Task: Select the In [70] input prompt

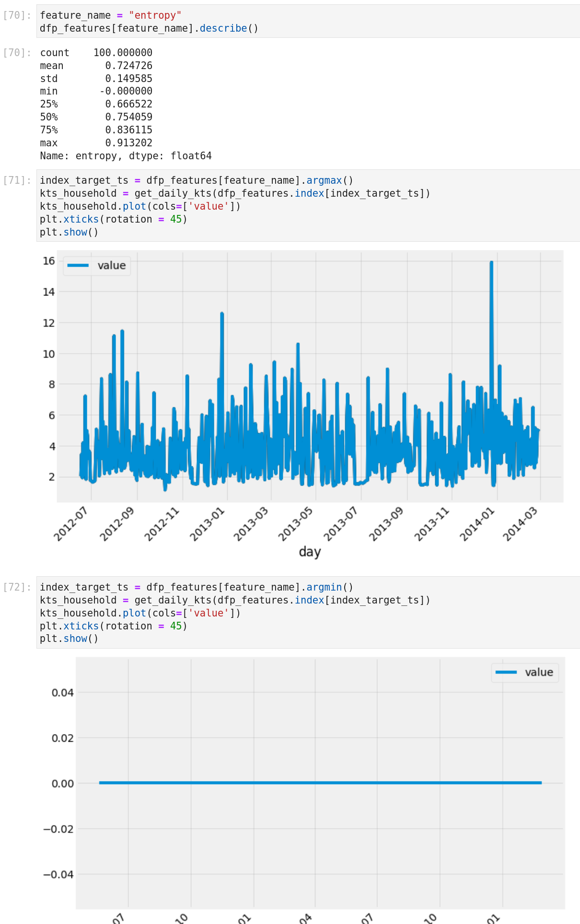Action: point(17,15)
